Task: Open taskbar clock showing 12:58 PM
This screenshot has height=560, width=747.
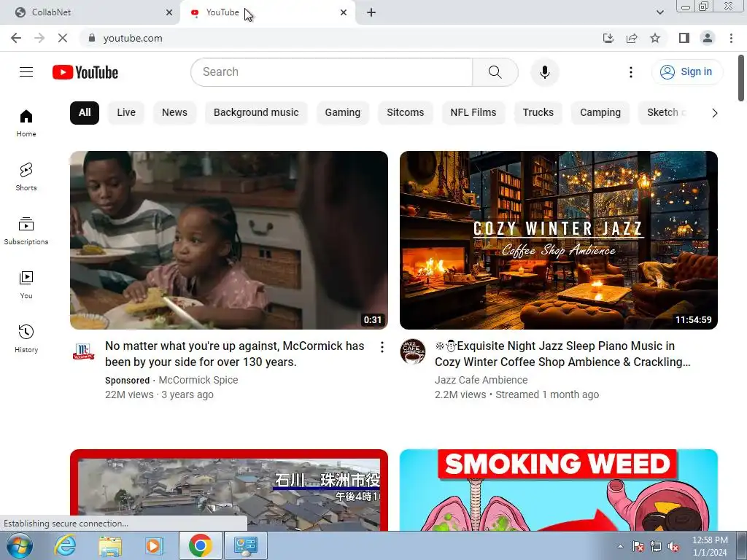Action: 710,546
